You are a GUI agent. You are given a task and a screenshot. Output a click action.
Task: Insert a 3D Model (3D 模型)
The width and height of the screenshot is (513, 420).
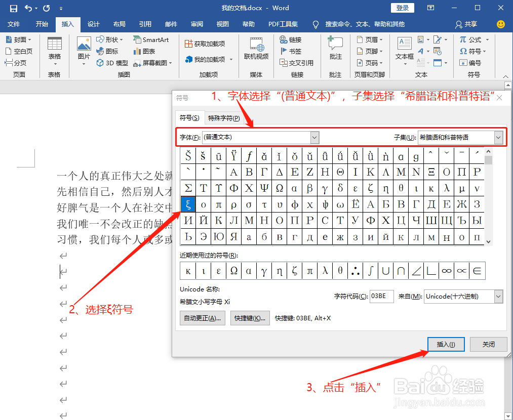point(112,63)
